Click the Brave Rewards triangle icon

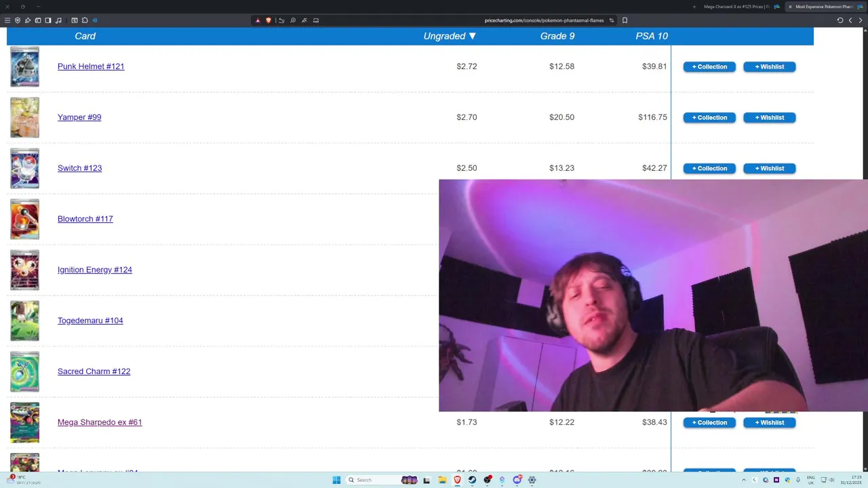click(258, 20)
